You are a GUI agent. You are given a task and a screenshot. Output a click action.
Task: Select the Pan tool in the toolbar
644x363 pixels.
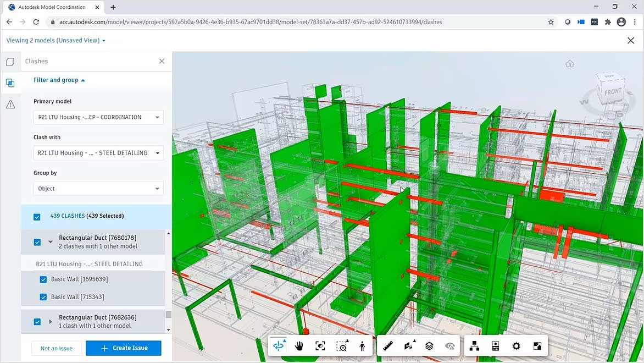299,345
